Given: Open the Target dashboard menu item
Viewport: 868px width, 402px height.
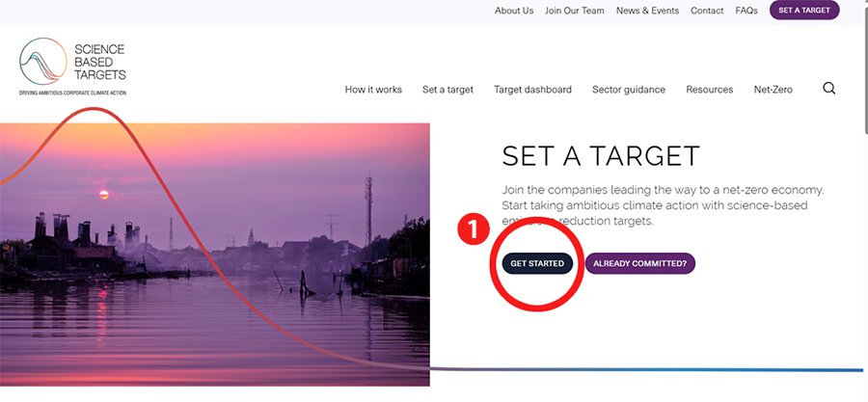Looking at the screenshot, I should tap(532, 90).
